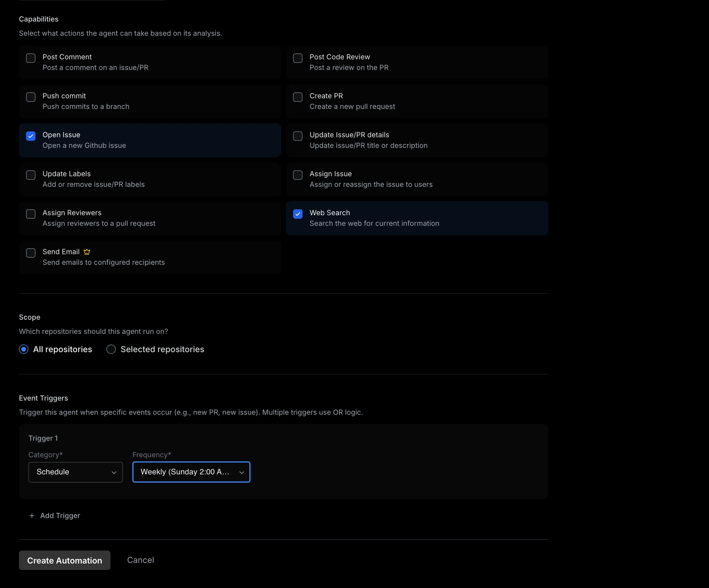The height and width of the screenshot is (588, 709).
Task: Click 'Post a review on the PR' text
Action: (x=349, y=68)
